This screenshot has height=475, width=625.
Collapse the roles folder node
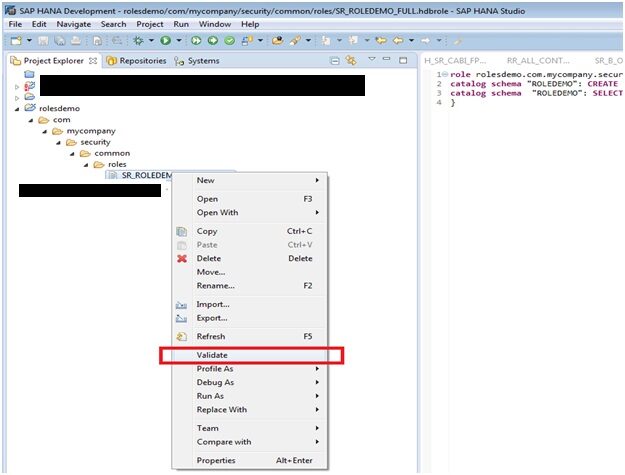point(84,164)
